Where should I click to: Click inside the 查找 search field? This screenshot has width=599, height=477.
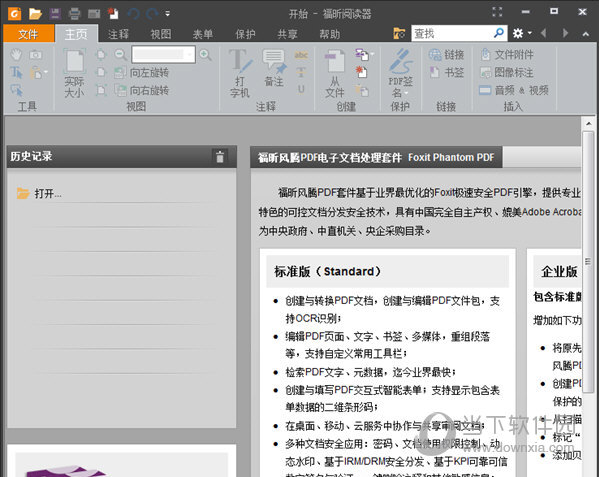(x=452, y=34)
